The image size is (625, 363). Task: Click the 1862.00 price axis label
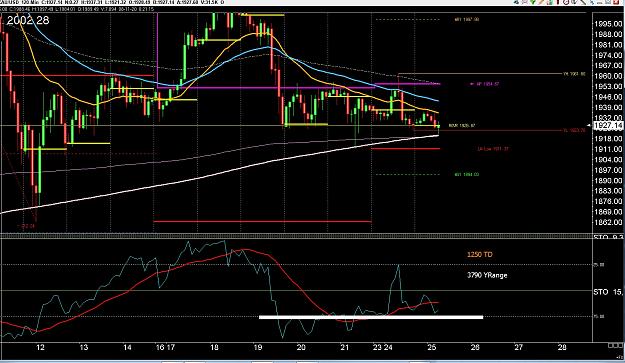pyautogui.click(x=608, y=222)
